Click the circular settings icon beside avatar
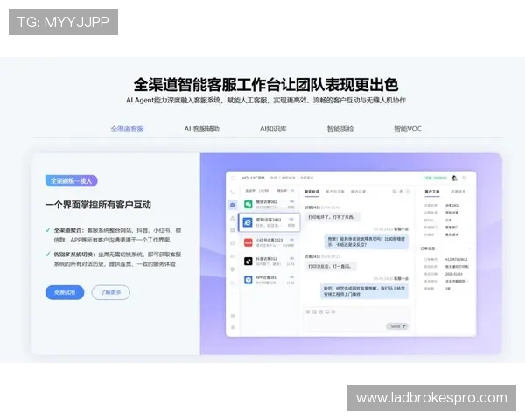This screenshot has width=525, height=420. (x=465, y=178)
